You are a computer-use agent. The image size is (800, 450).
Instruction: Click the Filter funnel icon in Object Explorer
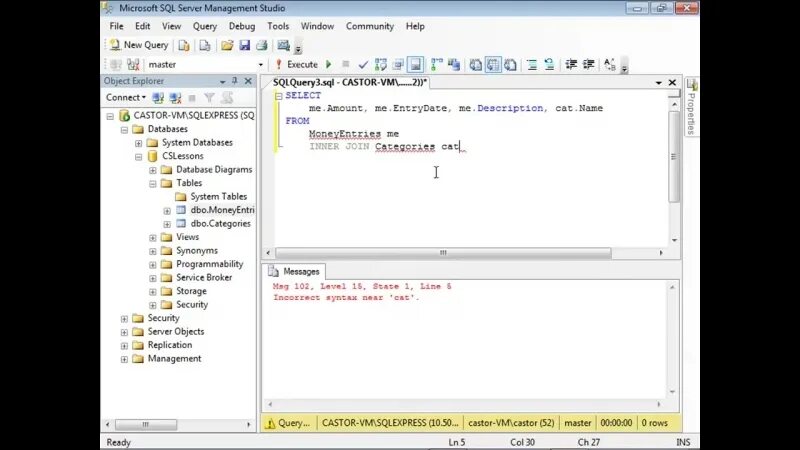coord(209,97)
